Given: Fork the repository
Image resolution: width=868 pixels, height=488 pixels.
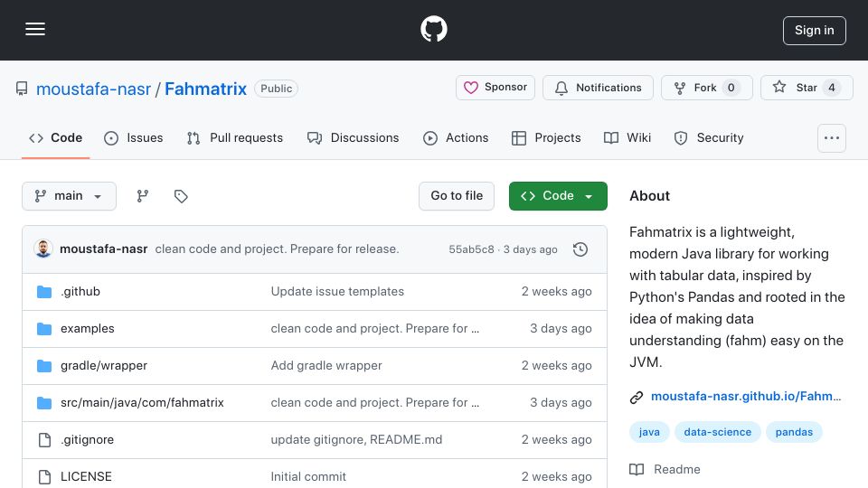Looking at the screenshot, I should 706,88.
